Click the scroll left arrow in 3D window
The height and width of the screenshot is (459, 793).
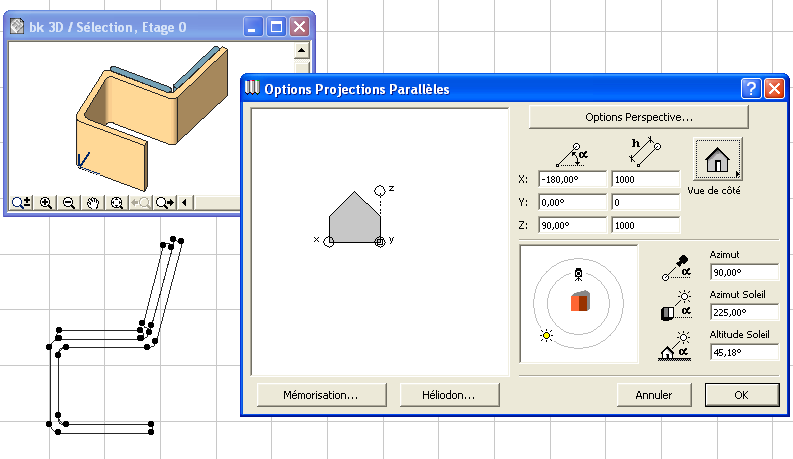coord(184,203)
